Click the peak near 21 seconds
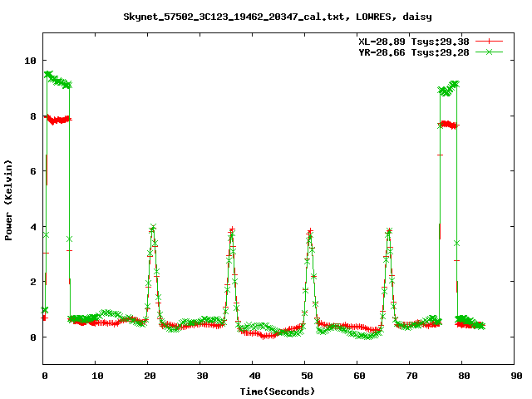The width and height of the screenshot is (532, 399). coord(153,228)
